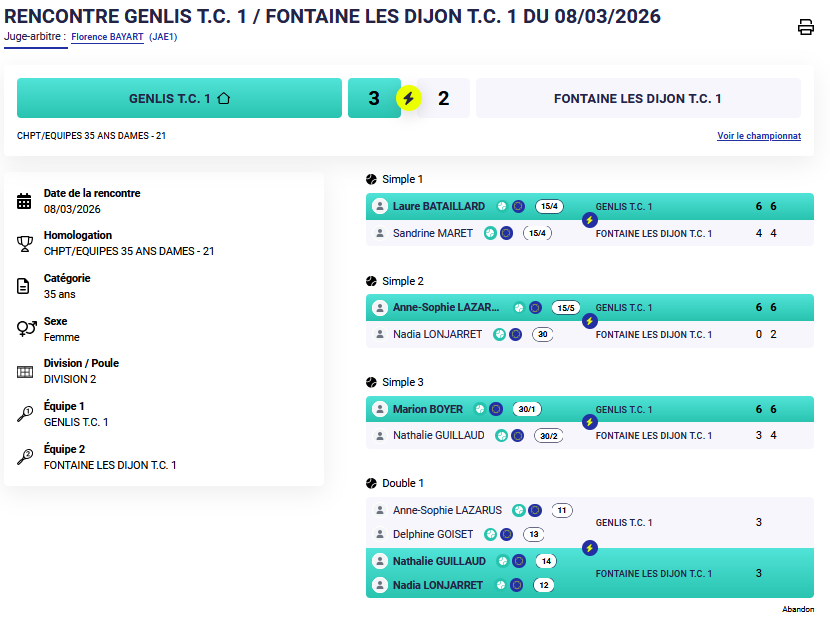Click the blue circle badge next to Marion BOYER
Image resolution: width=830 pixels, height=622 pixels.
coord(496,409)
